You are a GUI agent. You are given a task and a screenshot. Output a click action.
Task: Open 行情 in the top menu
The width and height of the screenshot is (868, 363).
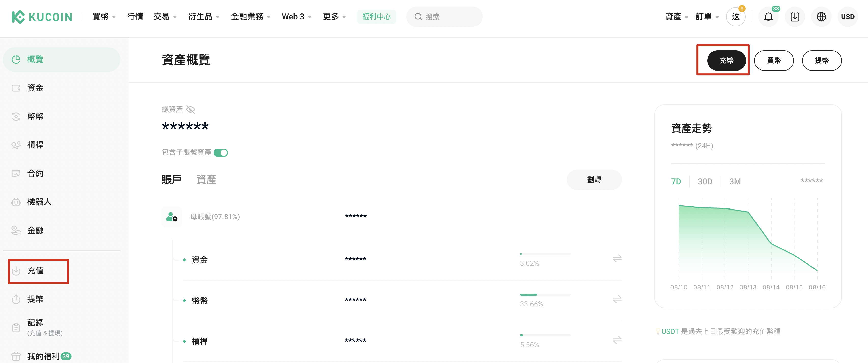(135, 17)
